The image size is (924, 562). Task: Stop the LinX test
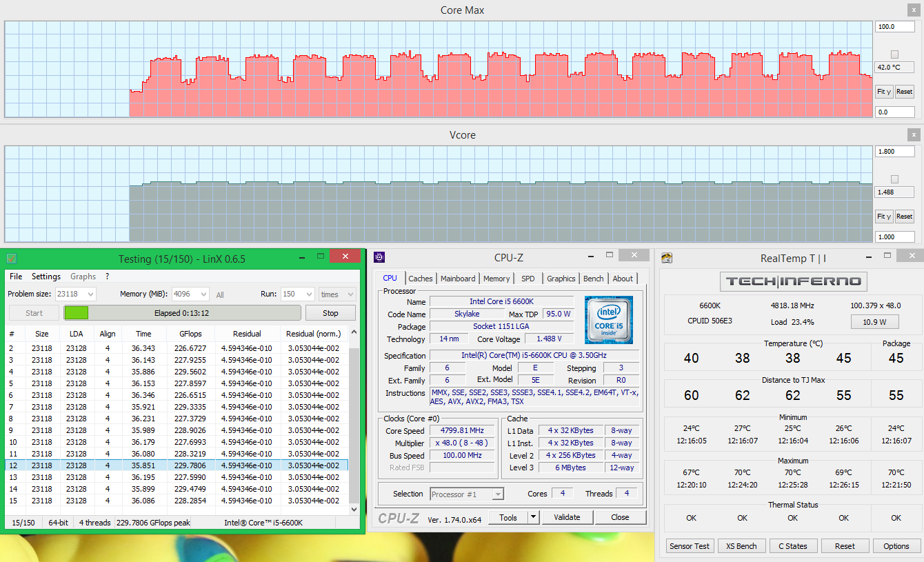pyautogui.click(x=330, y=313)
